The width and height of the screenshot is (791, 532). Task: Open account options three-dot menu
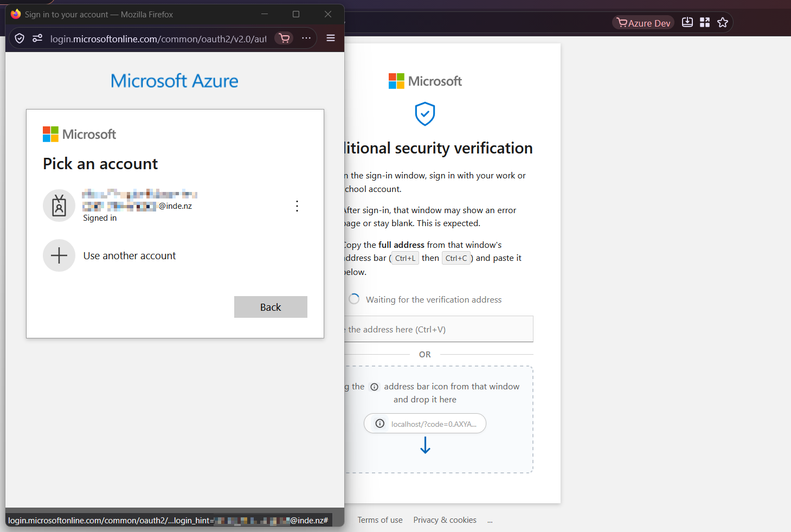point(297,206)
